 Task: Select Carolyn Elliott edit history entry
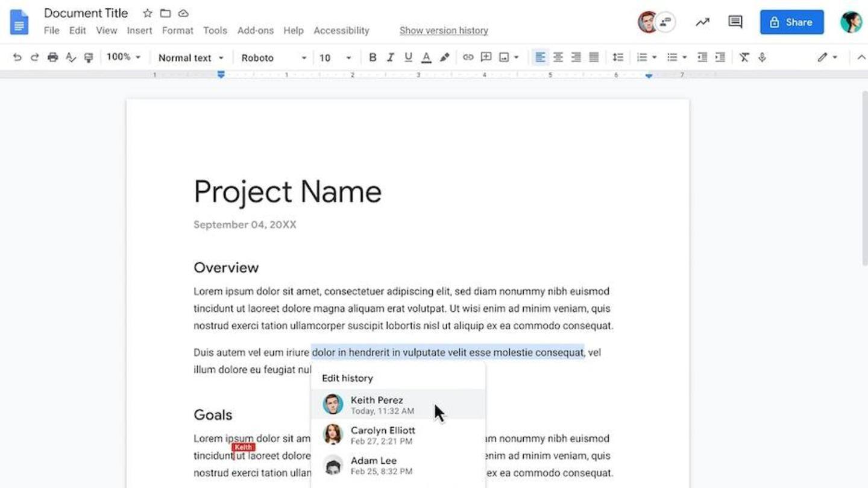(398, 434)
